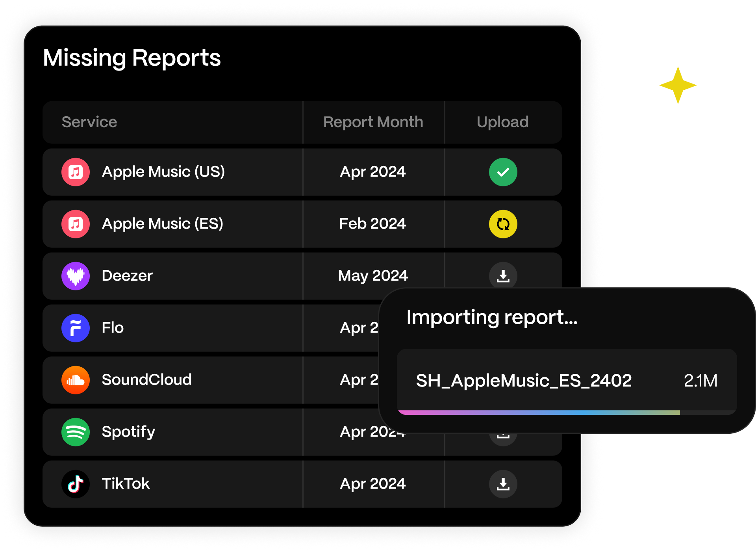Select the Flo service name
This screenshot has width=756, height=550.
click(x=113, y=328)
